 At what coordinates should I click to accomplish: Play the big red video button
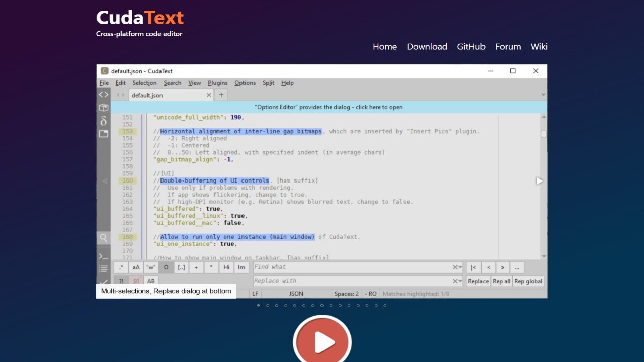pyautogui.click(x=322, y=342)
